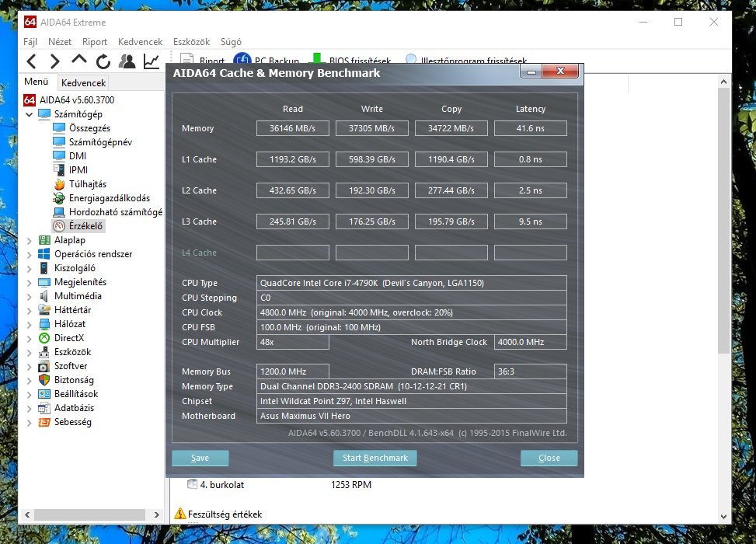Click the main panel scroll down arrow
Viewport: 756px width, 544px height.
[x=723, y=517]
